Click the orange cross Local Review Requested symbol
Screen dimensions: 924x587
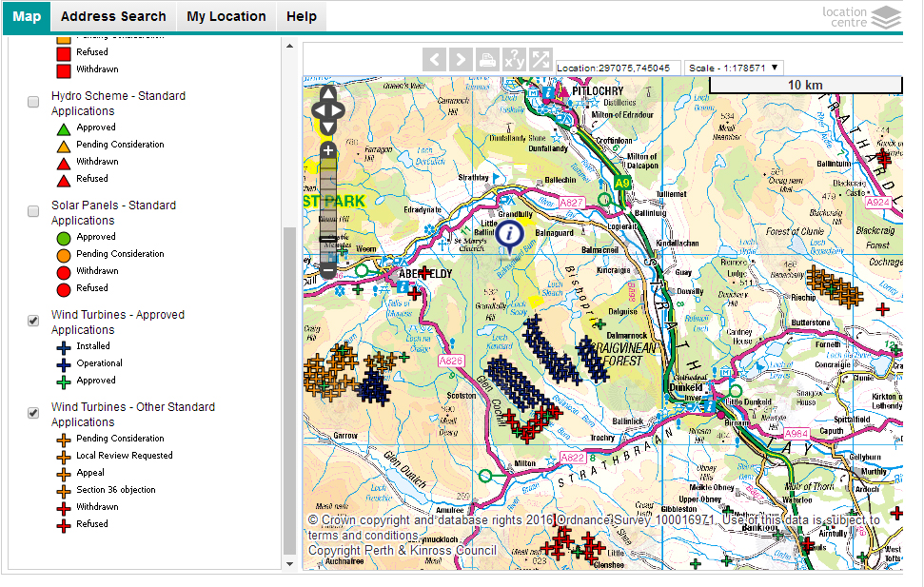(x=64, y=457)
